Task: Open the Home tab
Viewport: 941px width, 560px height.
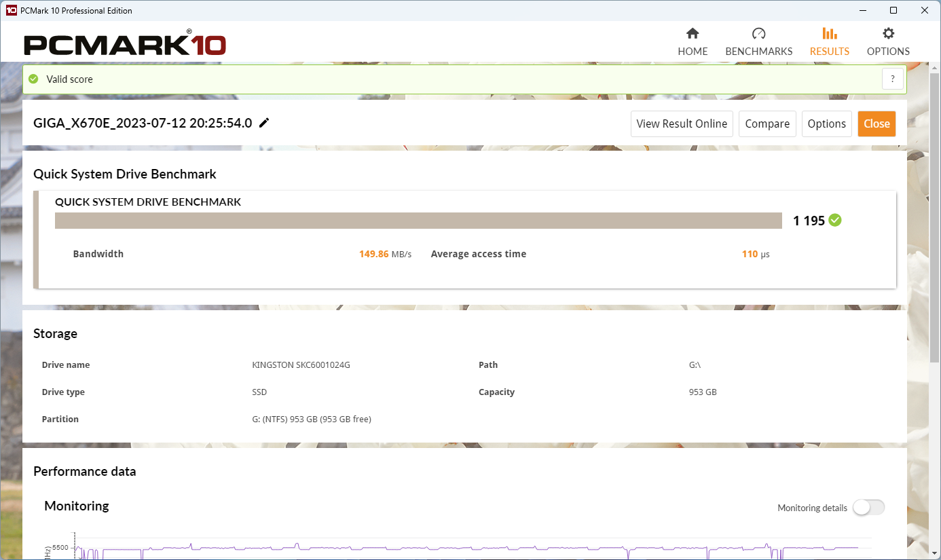Action: pos(693,42)
